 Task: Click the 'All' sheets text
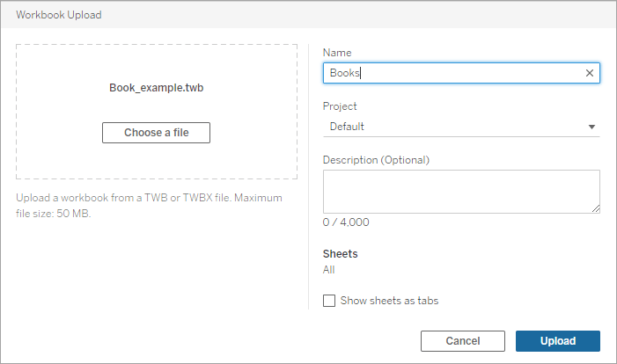tap(328, 270)
